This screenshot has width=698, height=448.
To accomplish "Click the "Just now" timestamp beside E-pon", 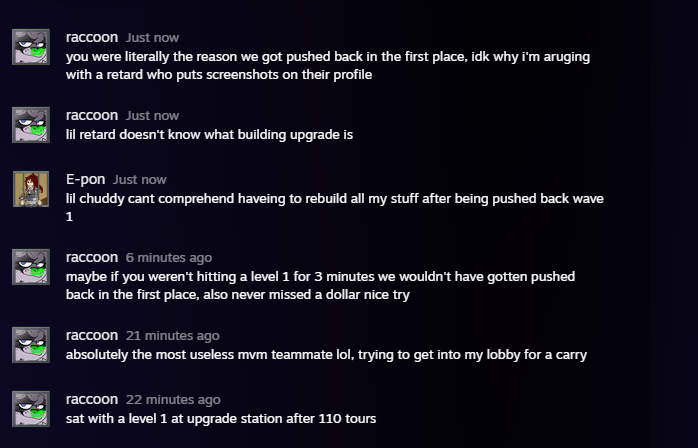I will tap(139, 180).
